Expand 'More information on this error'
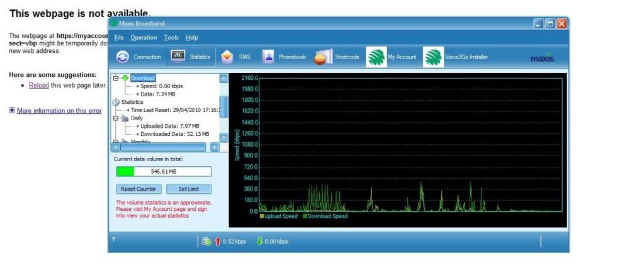Screen dimensions: 644x265 click(12, 111)
